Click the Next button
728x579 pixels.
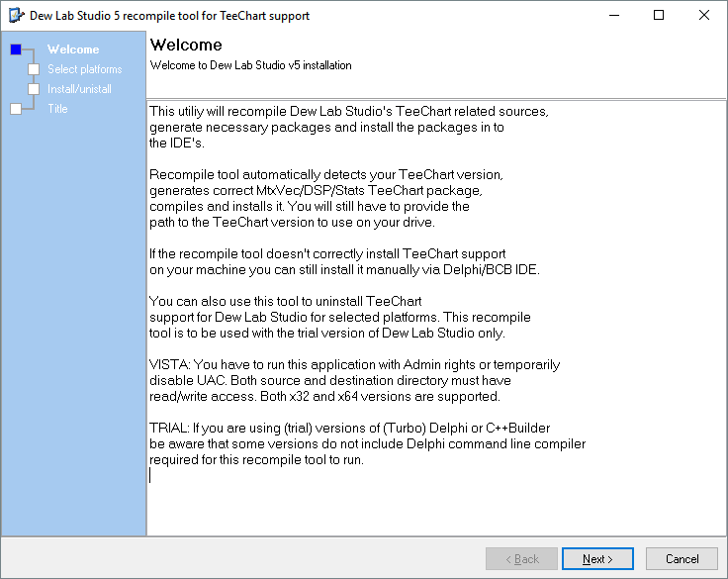click(597, 558)
